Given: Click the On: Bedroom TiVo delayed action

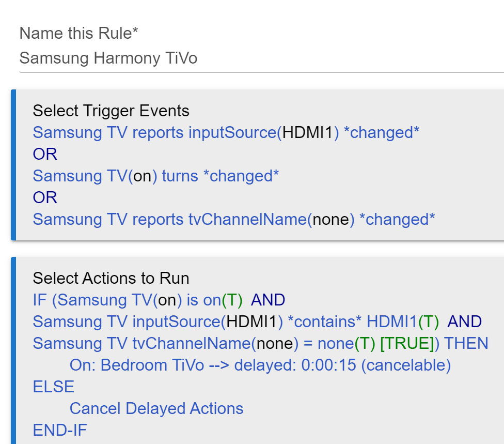Looking at the screenshot, I should click(260, 365).
